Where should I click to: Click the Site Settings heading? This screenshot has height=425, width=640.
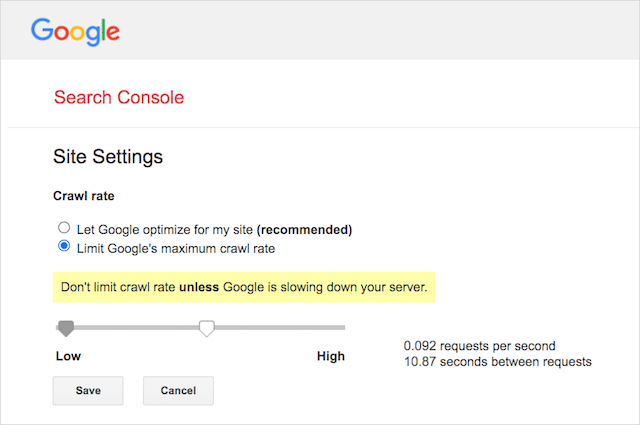pyautogui.click(x=108, y=157)
